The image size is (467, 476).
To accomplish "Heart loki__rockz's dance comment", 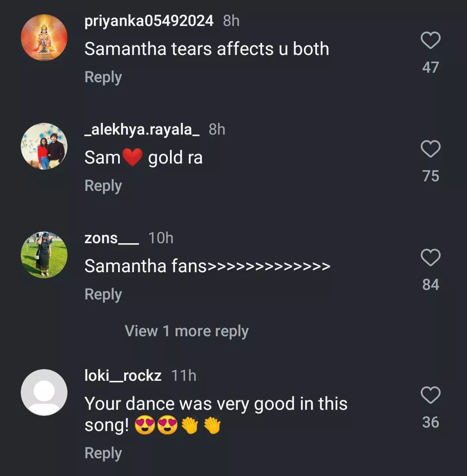I will coord(430,396).
